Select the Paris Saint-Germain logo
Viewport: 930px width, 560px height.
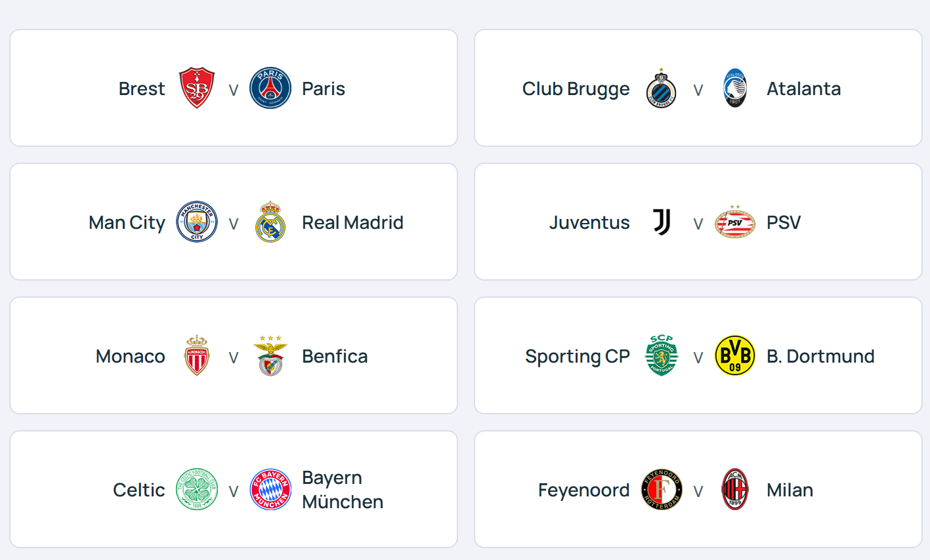pos(270,88)
